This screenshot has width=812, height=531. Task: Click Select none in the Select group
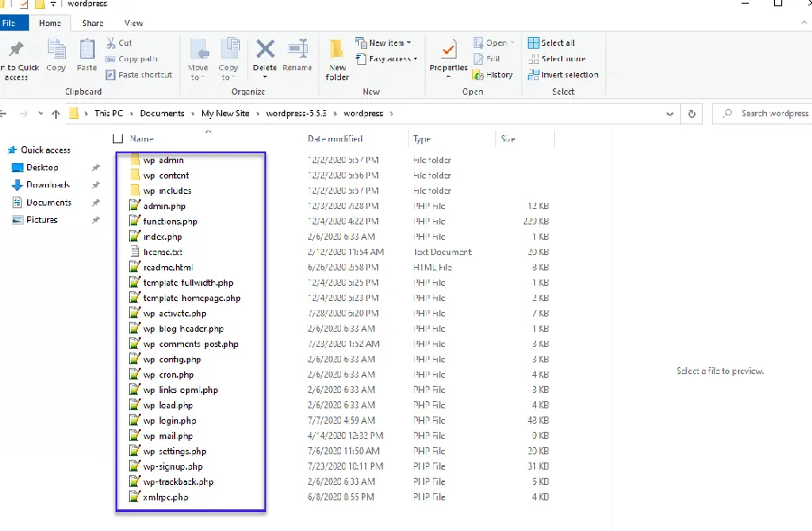click(557, 59)
